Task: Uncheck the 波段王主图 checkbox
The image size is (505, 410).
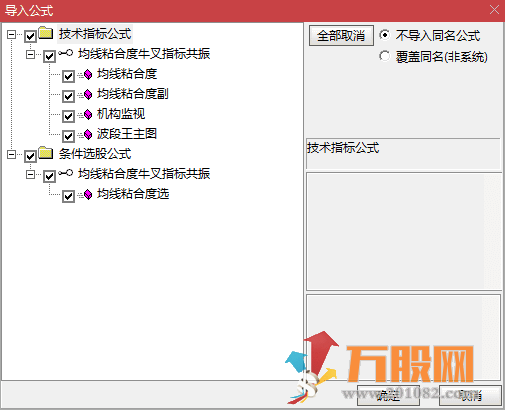Action: pos(68,136)
